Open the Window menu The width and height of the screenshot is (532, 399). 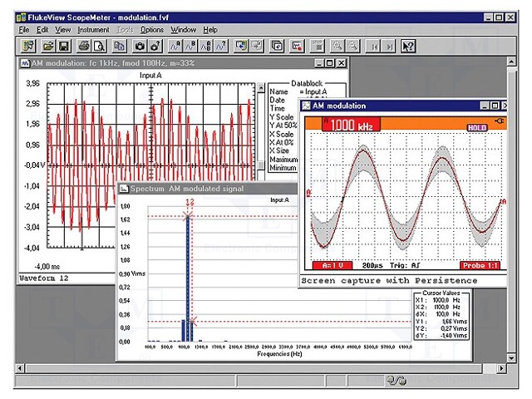click(x=184, y=29)
